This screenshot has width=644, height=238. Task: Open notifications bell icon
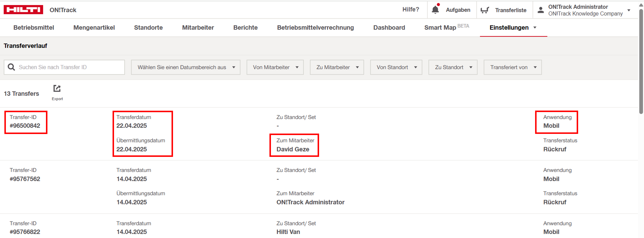point(435,10)
